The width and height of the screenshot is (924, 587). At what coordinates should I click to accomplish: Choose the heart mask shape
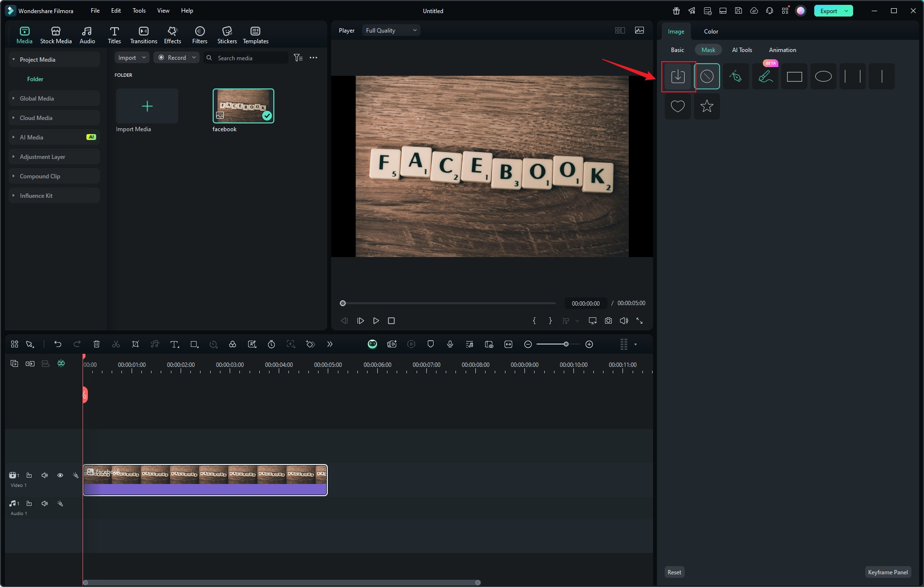677,106
